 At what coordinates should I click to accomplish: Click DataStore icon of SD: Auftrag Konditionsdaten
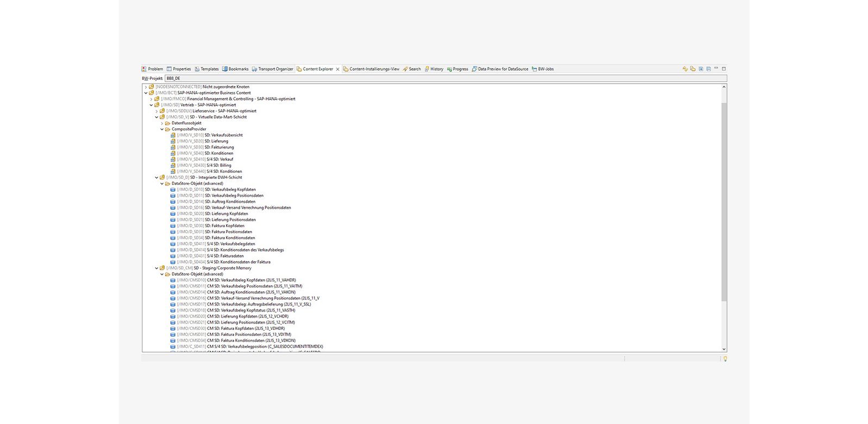coord(173,202)
